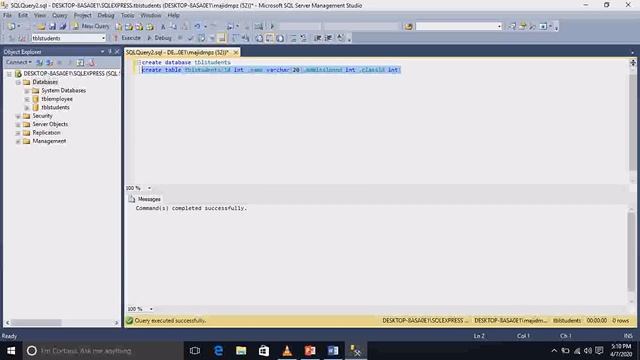The image size is (640, 360).
Task: Click the Comment out selected lines icon
Action: (x=293, y=38)
